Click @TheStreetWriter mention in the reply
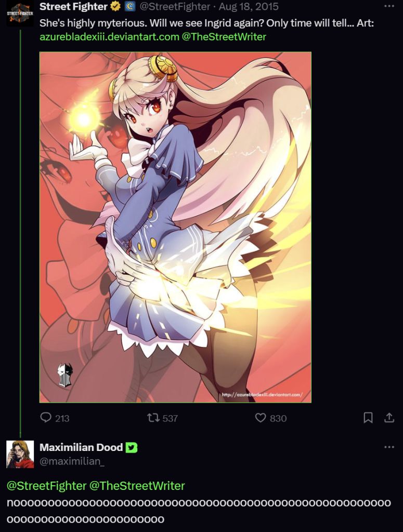This screenshot has width=403, height=532. click(x=137, y=486)
